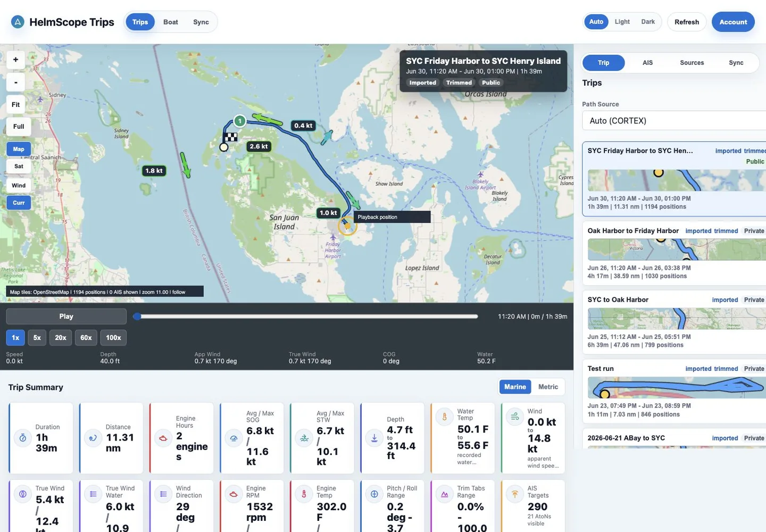Select Dark theme mode
Viewport: 766px width, 532px height.
coord(648,22)
